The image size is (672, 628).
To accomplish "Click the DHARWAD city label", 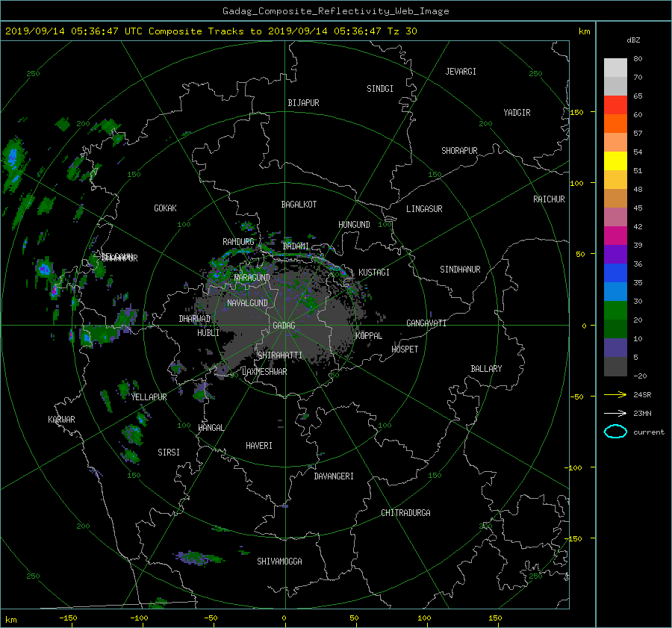I will (x=195, y=319).
